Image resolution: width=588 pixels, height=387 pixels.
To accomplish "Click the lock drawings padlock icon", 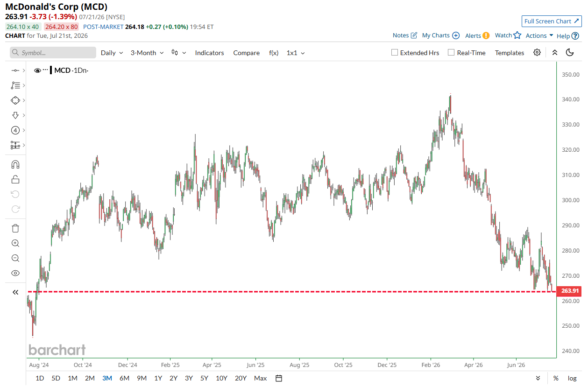I will [x=15, y=179].
